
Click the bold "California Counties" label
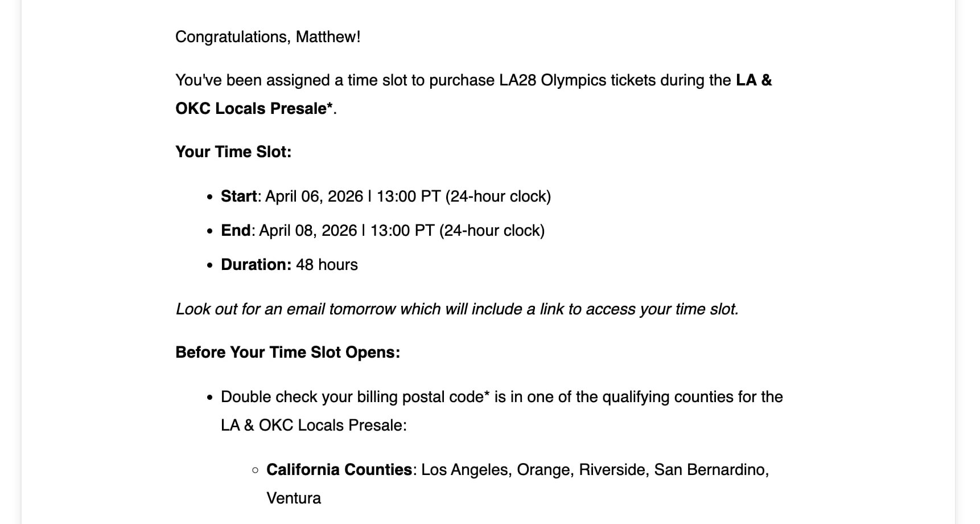coord(339,470)
